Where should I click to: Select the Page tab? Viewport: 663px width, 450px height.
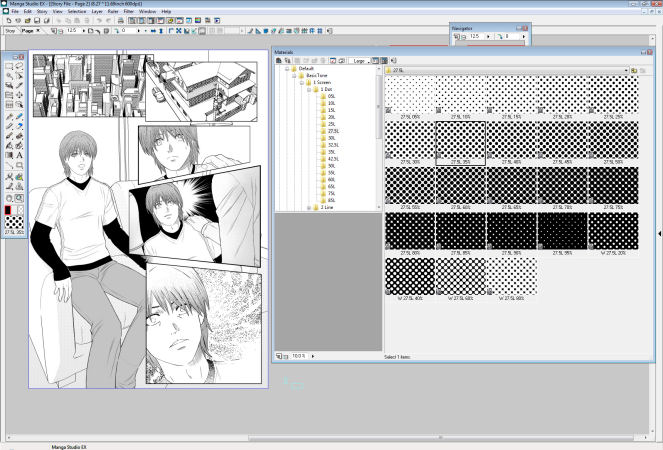28,31
